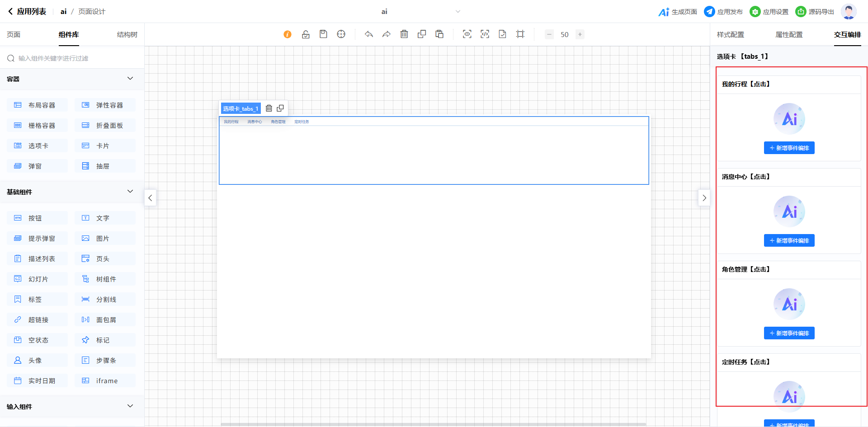Click the redo arrow in the toolbar

(386, 34)
